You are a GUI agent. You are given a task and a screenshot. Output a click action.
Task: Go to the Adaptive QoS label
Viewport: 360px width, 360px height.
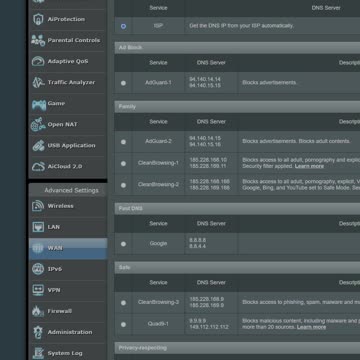(x=68, y=61)
